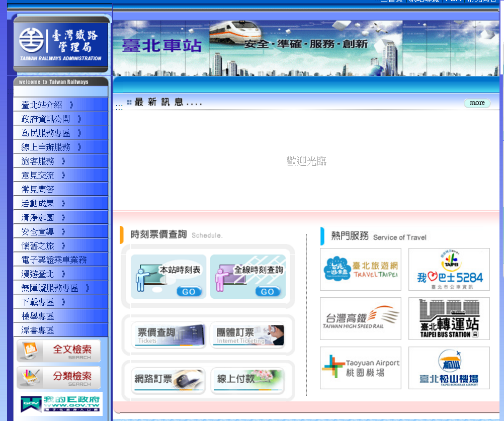This screenshot has width=504, height=421.
Task: Open the 我的E政府 government portal banner
Action: (x=60, y=404)
